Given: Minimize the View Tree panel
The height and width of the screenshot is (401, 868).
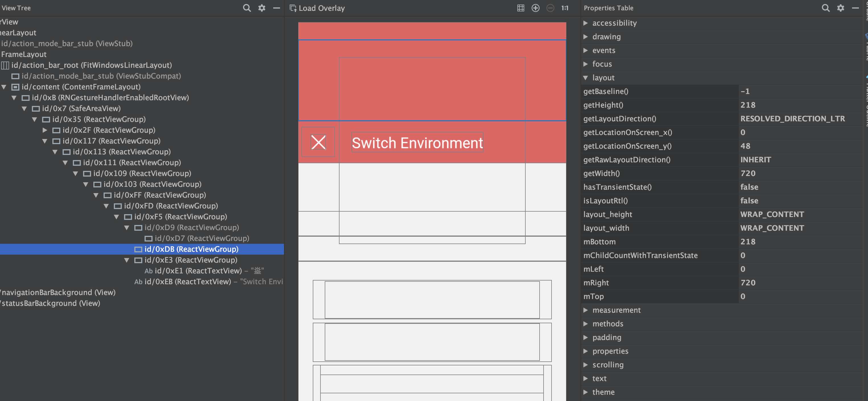Looking at the screenshot, I should point(276,8).
